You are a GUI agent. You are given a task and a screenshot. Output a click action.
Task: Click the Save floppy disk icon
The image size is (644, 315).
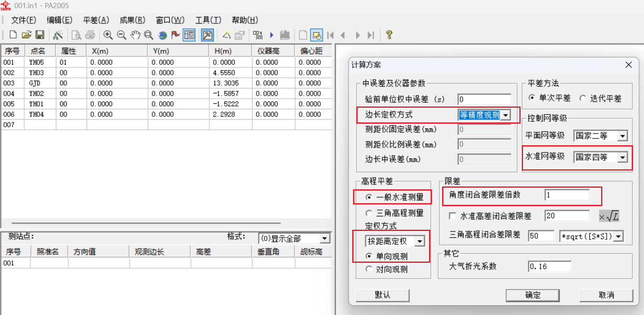40,35
